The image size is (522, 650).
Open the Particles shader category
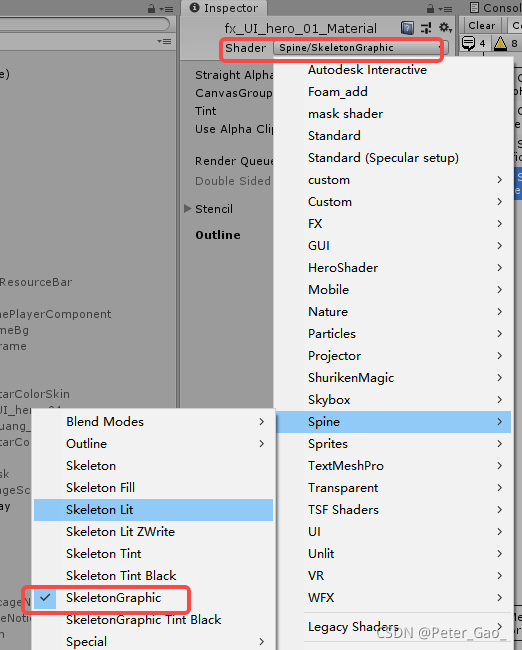(x=393, y=334)
